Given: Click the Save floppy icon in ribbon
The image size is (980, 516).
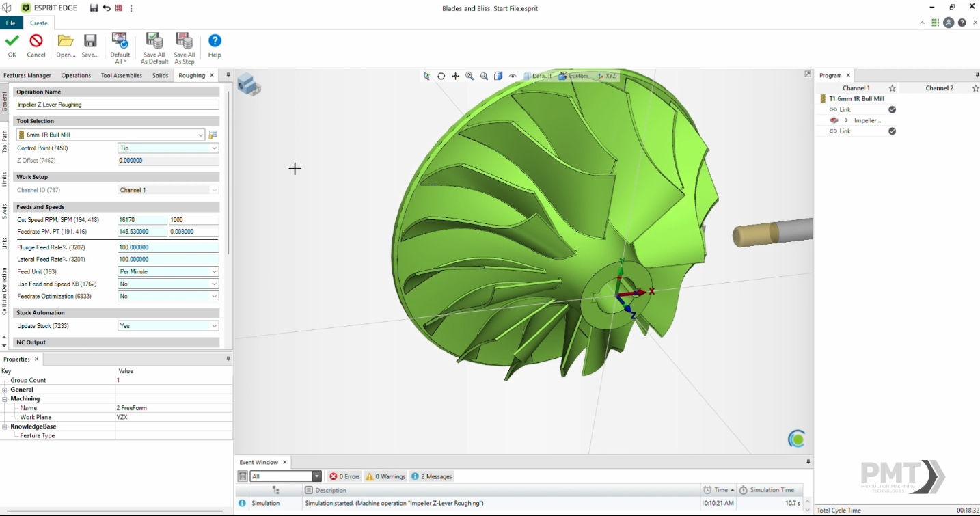Looking at the screenshot, I should point(90,41).
